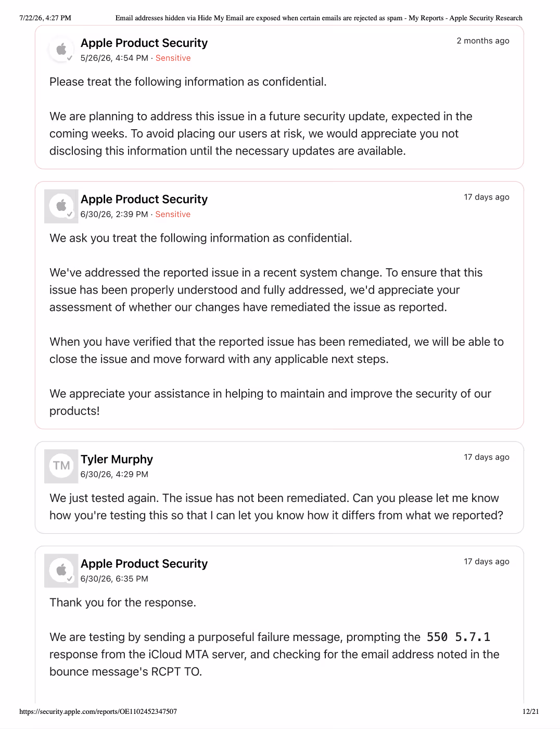Click the Tyler Murphy sender name

(x=117, y=459)
